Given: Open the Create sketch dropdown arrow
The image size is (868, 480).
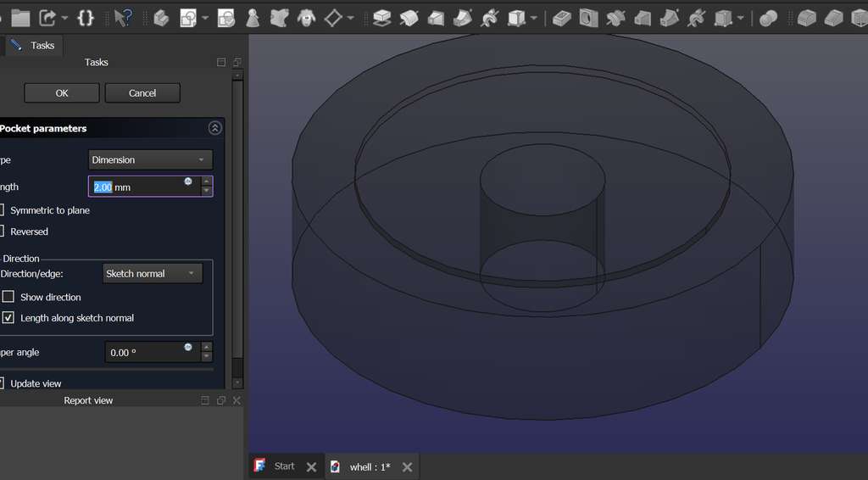Looking at the screenshot, I should pos(205,19).
